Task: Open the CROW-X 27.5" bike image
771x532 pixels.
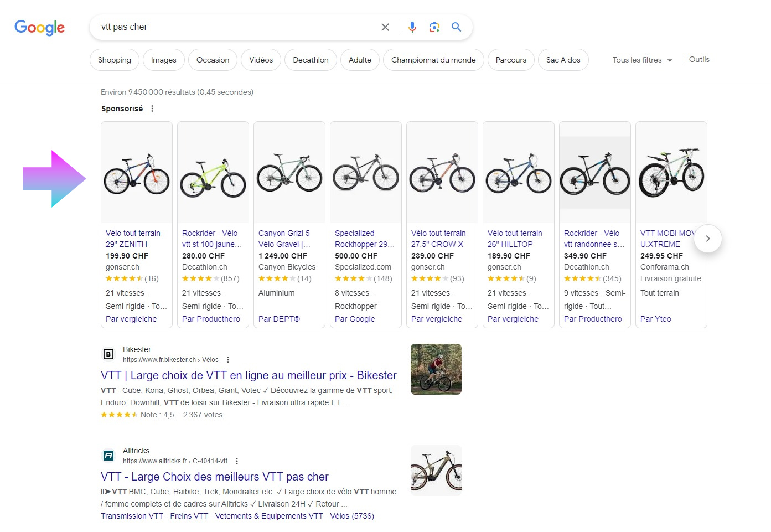Action: coord(442,173)
